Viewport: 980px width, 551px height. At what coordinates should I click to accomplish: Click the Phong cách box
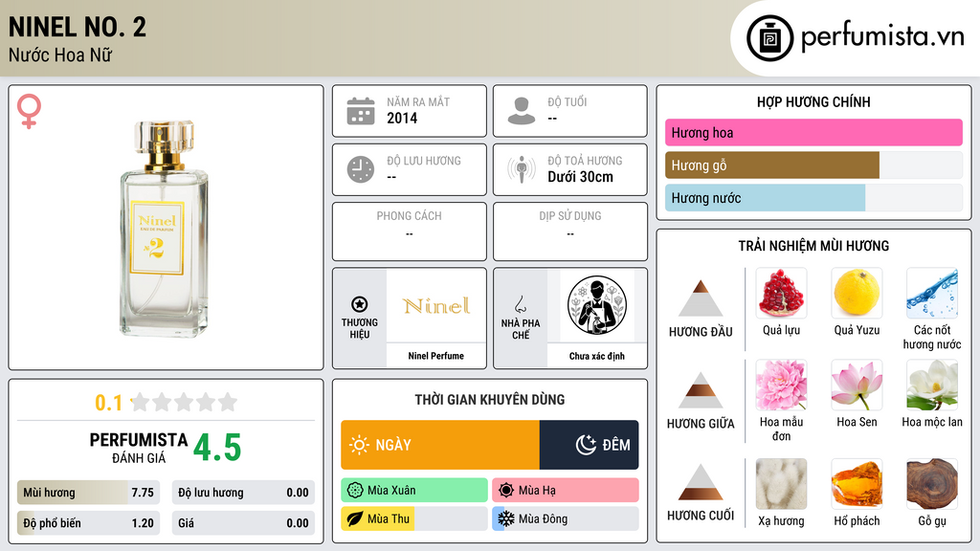pos(410,231)
